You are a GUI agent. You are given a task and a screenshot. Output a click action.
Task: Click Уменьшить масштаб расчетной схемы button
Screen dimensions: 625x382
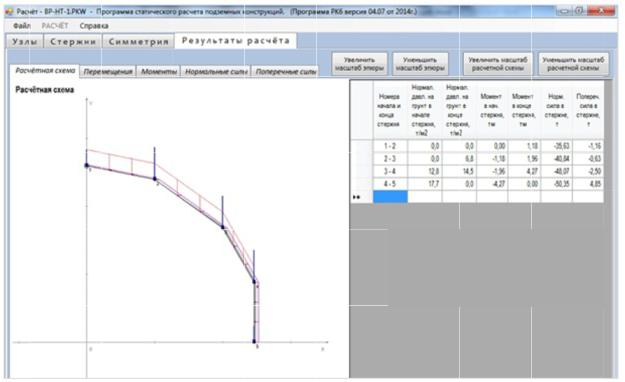[x=573, y=64]
